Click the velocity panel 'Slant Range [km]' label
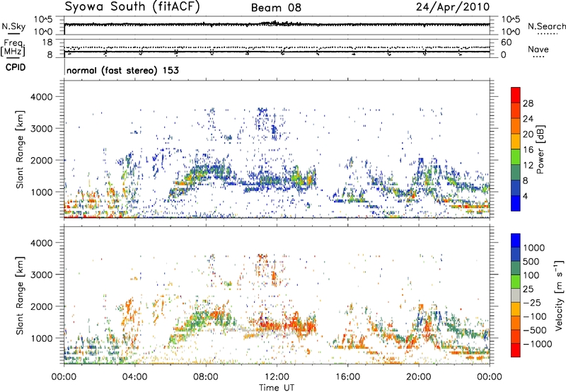Viewport: 566px width, 392px height. click(x=20, y=295)
